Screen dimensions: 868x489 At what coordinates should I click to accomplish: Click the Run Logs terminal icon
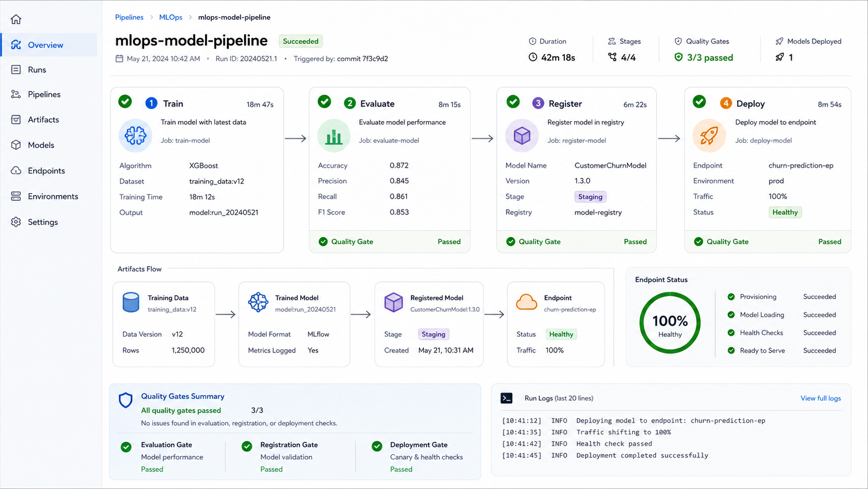point(507,398)
